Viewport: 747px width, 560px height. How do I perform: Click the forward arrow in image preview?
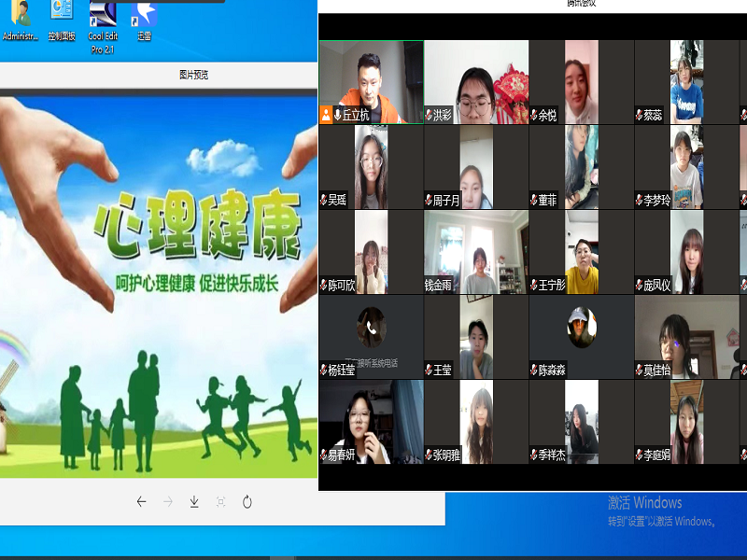[168, 501]
